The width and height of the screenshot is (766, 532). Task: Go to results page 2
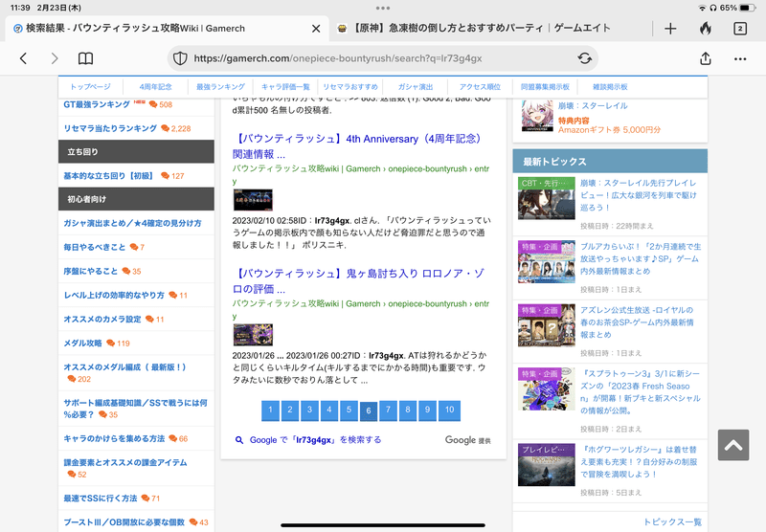[290, 410]
